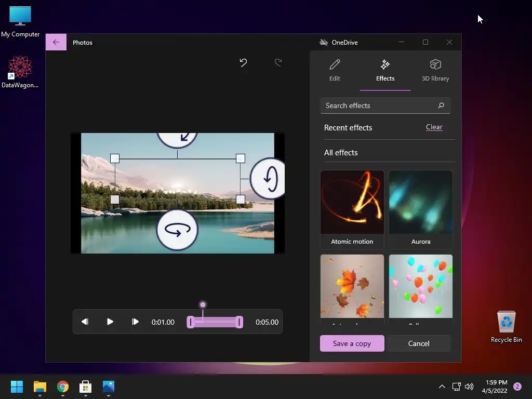532x399 pixels.
Task: Open the network status tray icon
Action: (456, 387)
